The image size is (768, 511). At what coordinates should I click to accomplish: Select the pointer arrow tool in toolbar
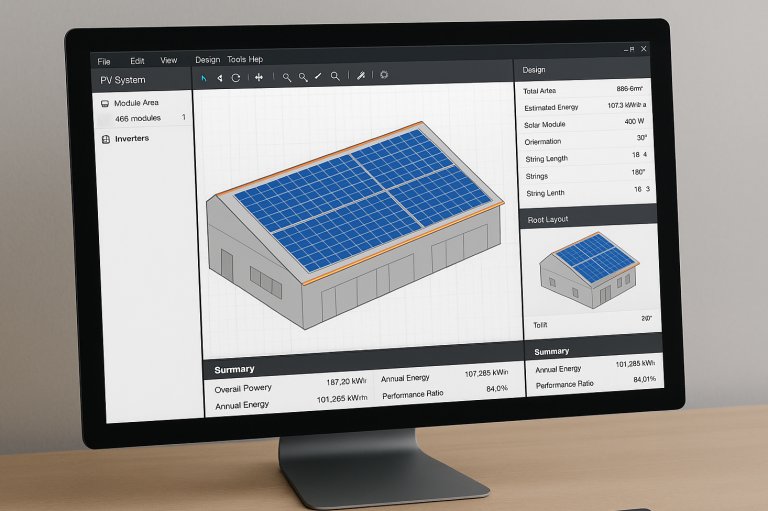click(204, 77)
